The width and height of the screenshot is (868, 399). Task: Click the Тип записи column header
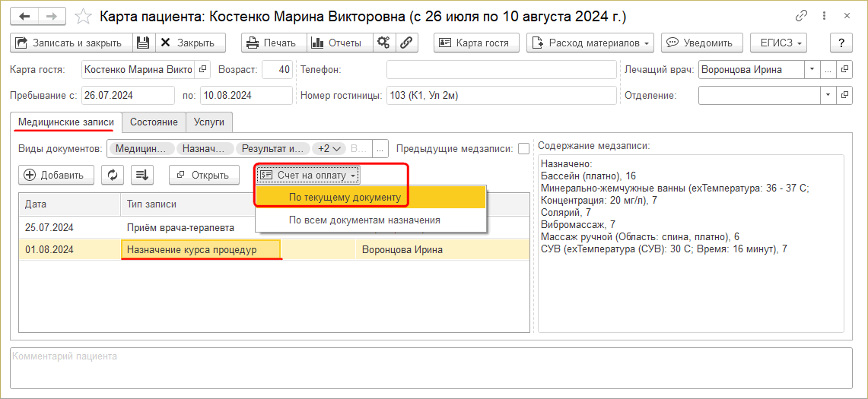pos(188,204)
